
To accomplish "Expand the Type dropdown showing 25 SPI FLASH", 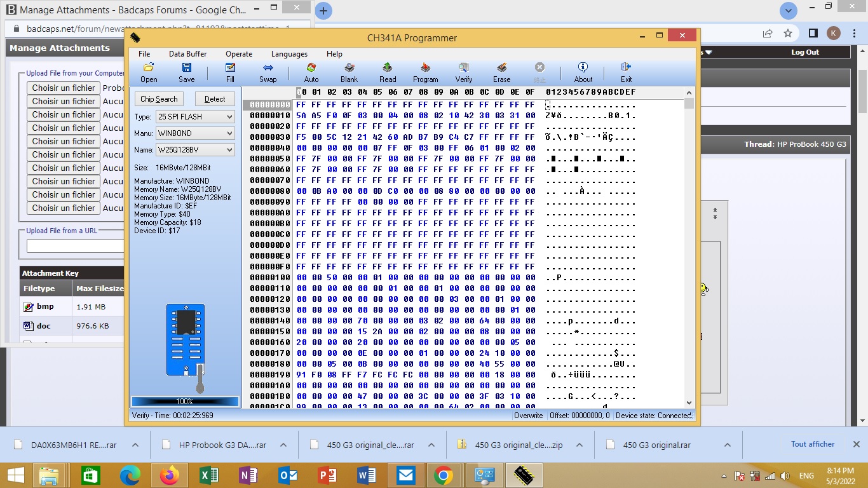I will [195, 117].
